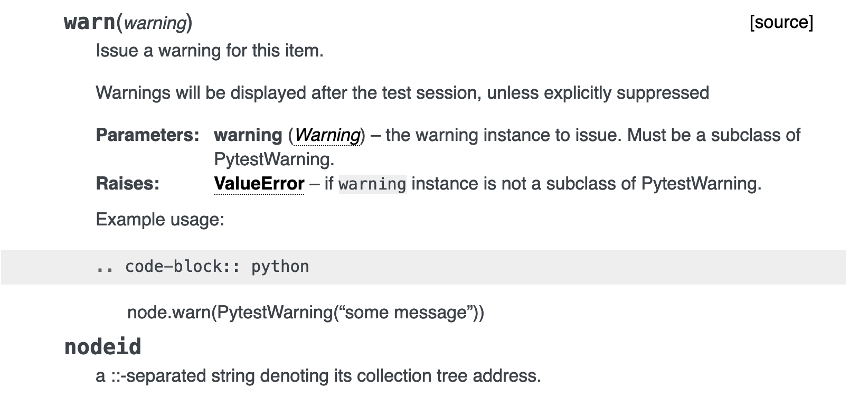
Task: Click the phrase 'unless explicitly suppressed'
Action: coord(598,93)
